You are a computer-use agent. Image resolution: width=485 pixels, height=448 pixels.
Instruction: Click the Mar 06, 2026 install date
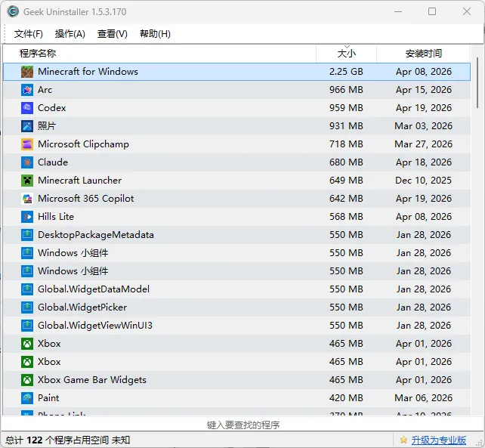424,398
